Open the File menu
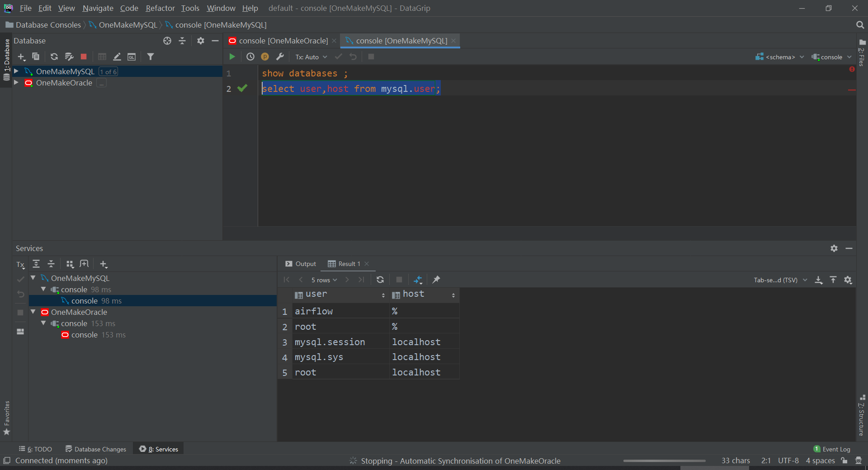The width and height of the screenshot is (868, 470). (x=25, y=8)
